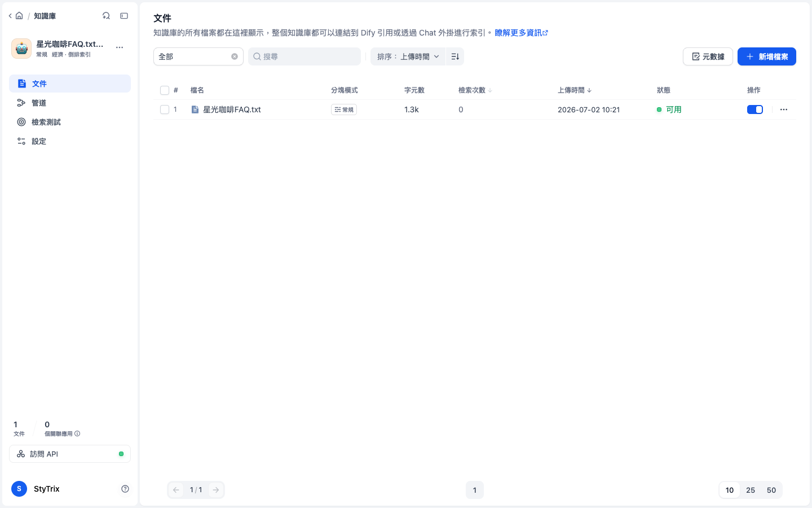
Task: Open the 管道 sidebar item
Action: (x=70, y=103)
